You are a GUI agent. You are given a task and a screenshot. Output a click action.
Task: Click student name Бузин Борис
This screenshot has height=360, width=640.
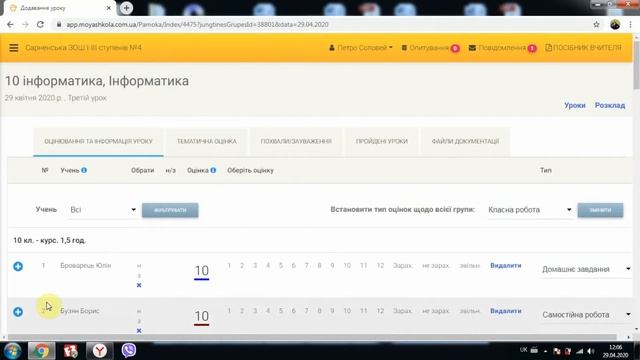coord(80,311)
